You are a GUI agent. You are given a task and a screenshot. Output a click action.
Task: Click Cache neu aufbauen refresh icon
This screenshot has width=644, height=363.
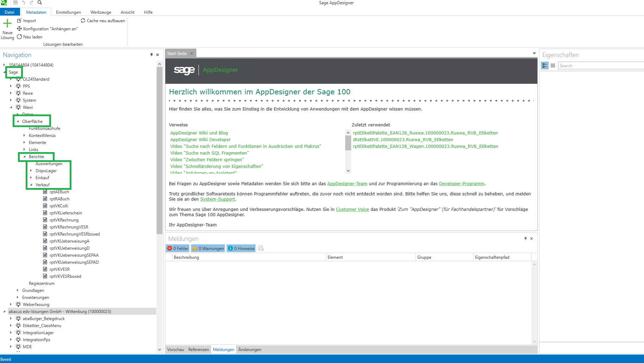point(83,21)
